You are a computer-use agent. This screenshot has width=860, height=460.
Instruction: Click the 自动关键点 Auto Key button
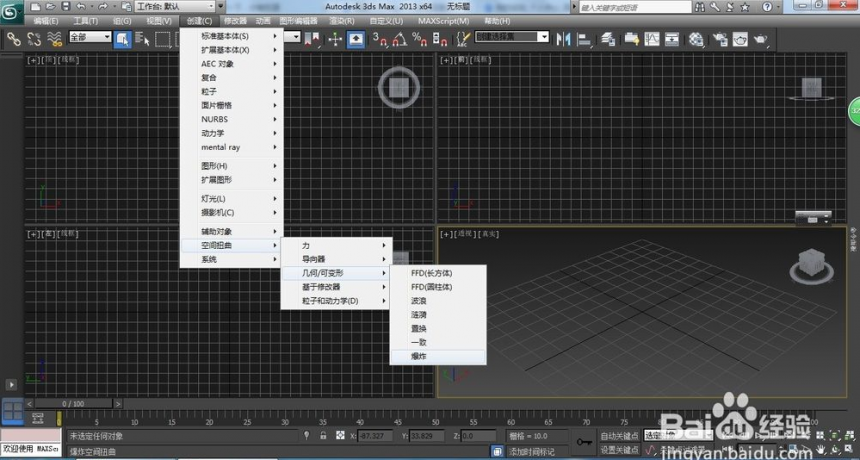point(619,436)
